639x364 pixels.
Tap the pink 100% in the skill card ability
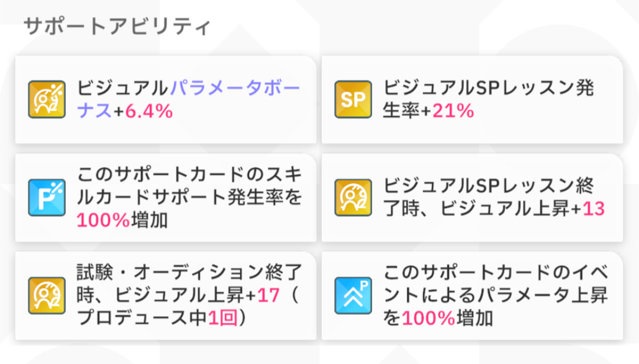tap(104, 220)
